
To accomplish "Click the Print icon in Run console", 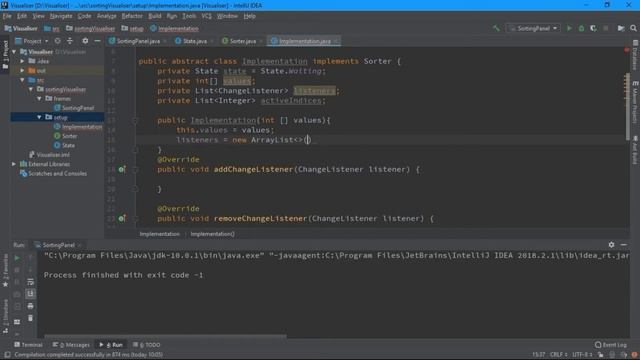I will point(30,306).
